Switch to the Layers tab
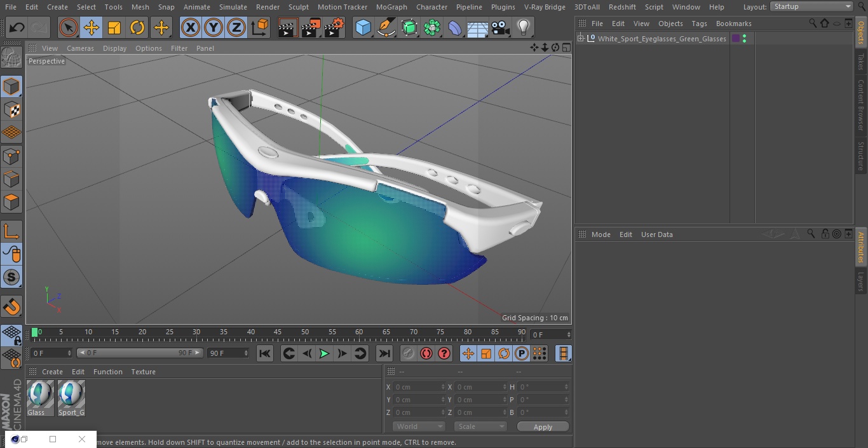Viewport: 868px width, 448px height. coord(861,281)
